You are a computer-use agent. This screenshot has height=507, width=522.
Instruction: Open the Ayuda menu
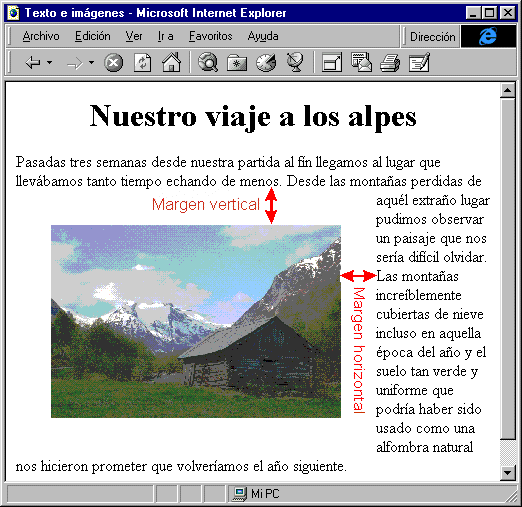click(263, 36)
